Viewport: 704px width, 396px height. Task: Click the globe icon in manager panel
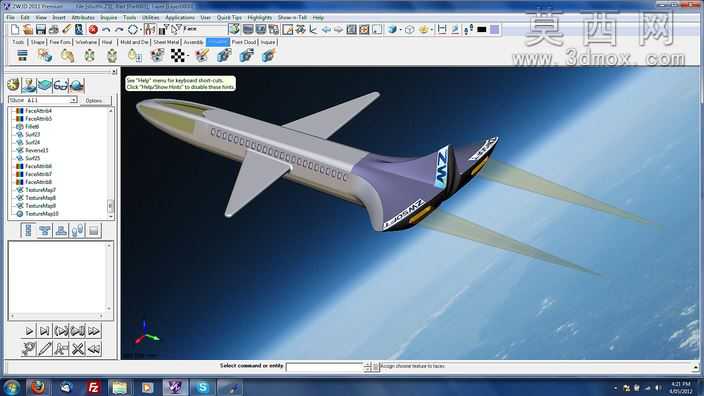pyautogui.click(x=77, y=85)
